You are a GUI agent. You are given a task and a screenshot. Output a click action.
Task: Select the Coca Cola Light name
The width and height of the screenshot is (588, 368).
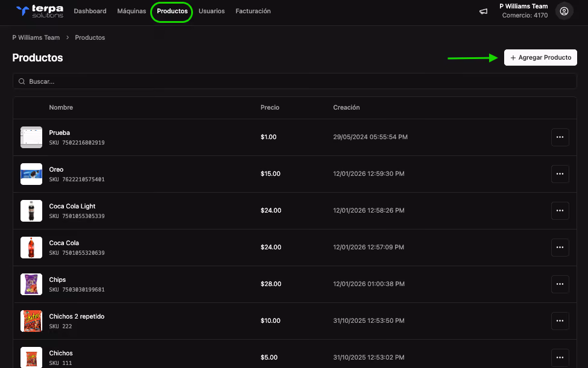coord(72,206)
